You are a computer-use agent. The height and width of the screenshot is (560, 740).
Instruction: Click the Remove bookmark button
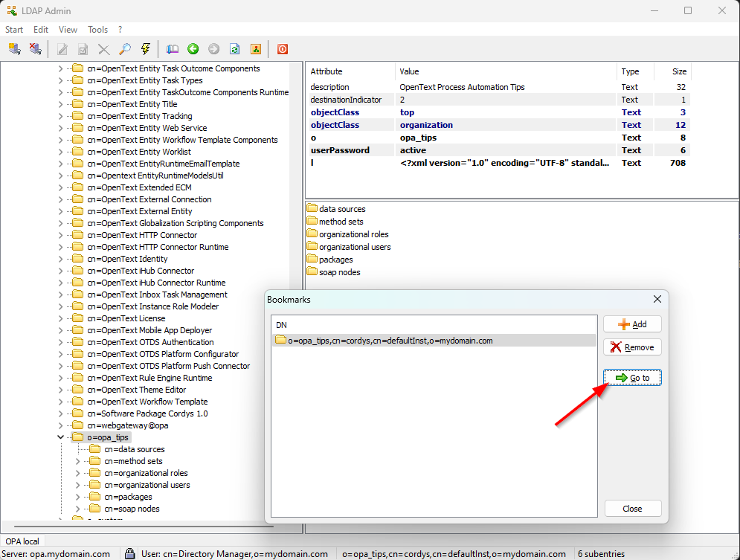(632, 347)
